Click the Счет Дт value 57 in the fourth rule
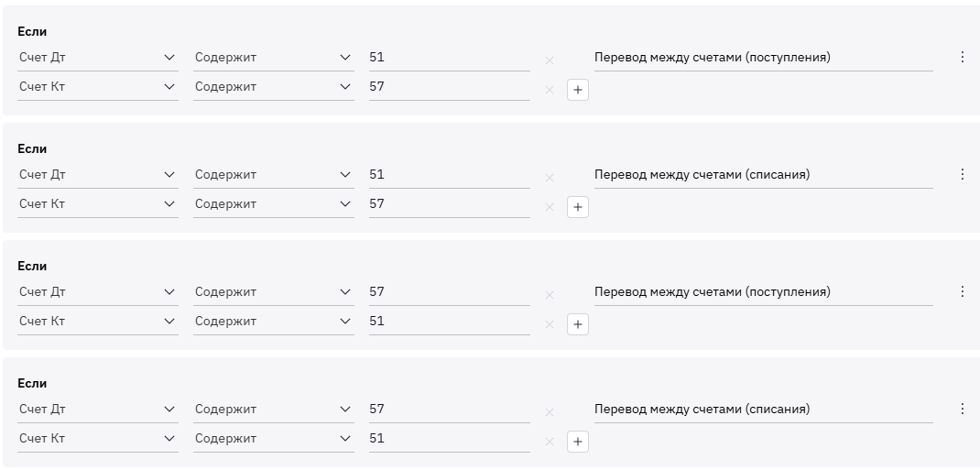980x470 pixels. point(449,409)
